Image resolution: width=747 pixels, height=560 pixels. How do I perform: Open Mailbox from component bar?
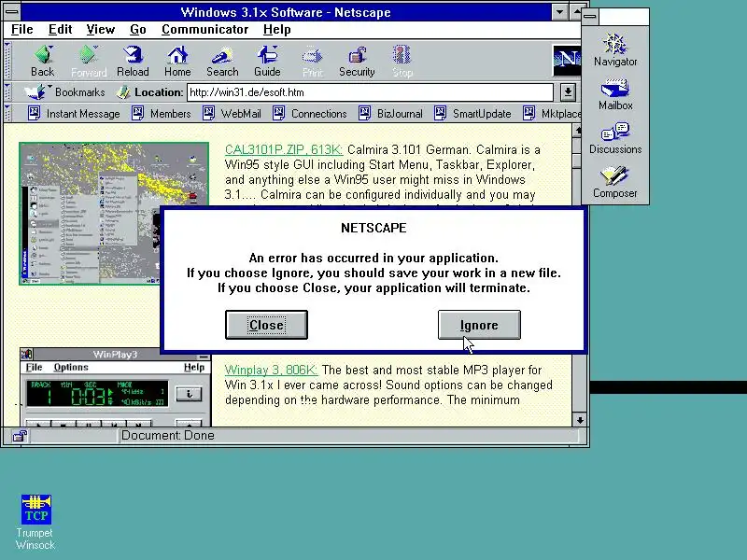coord(615,95)
